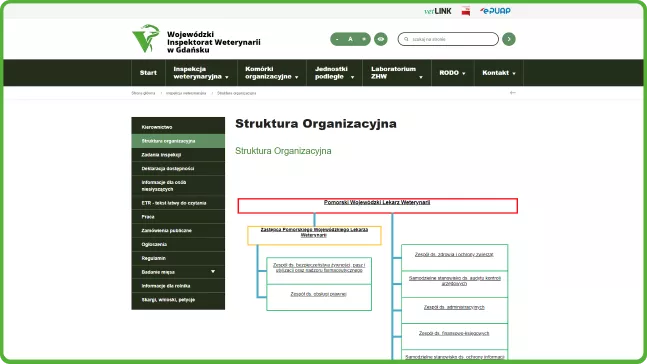647x364 pixels.
Task: Go to Strona główna breadcrumb
Action: 143,93
